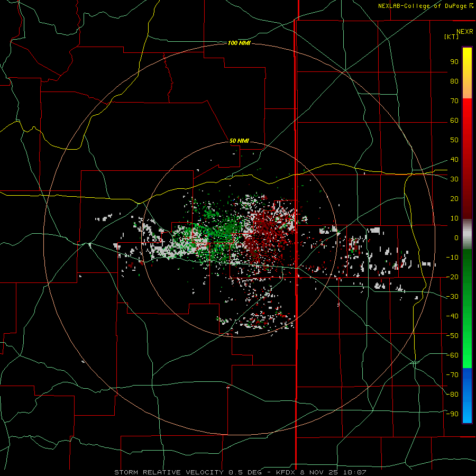Click the 60 value on the velocity scale
Image resolution: width=476 pixels, height=476 pixels.
(x=454, y=121)
